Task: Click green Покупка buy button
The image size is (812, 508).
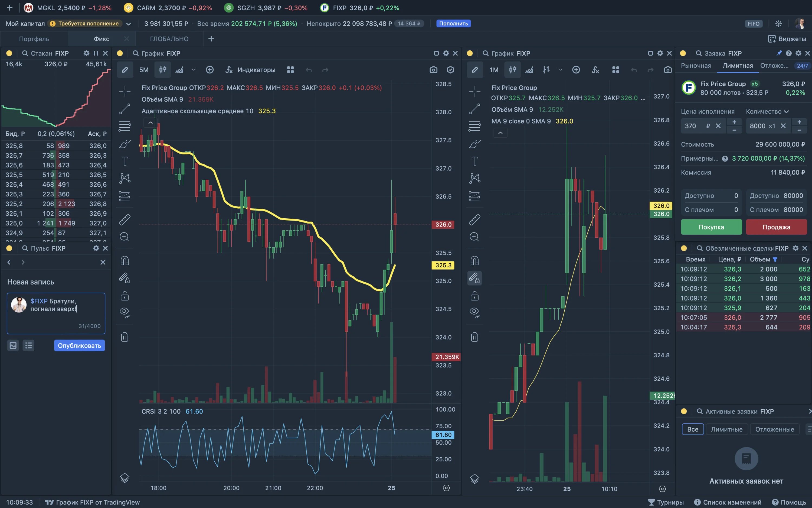Action: [x=711, y=227]
